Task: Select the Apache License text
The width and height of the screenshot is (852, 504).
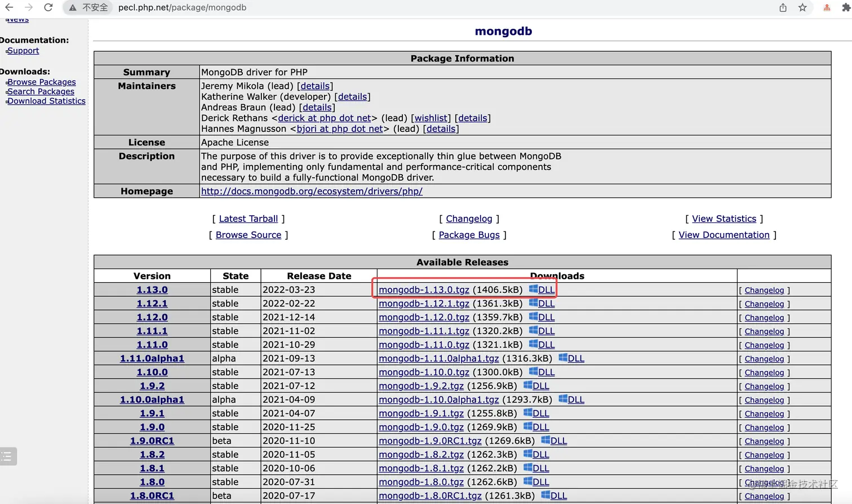Action: tap(235, 142)
